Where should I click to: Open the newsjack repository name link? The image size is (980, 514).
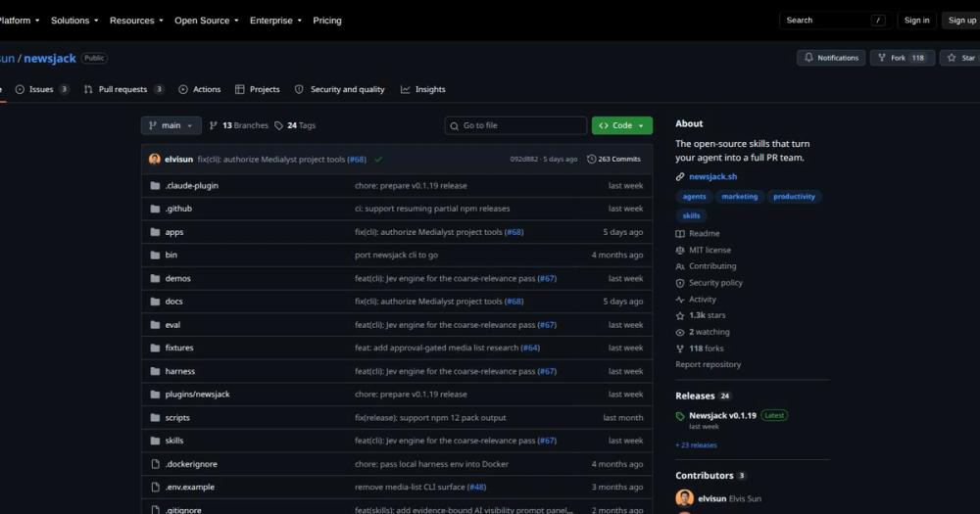tap(50, 58)
